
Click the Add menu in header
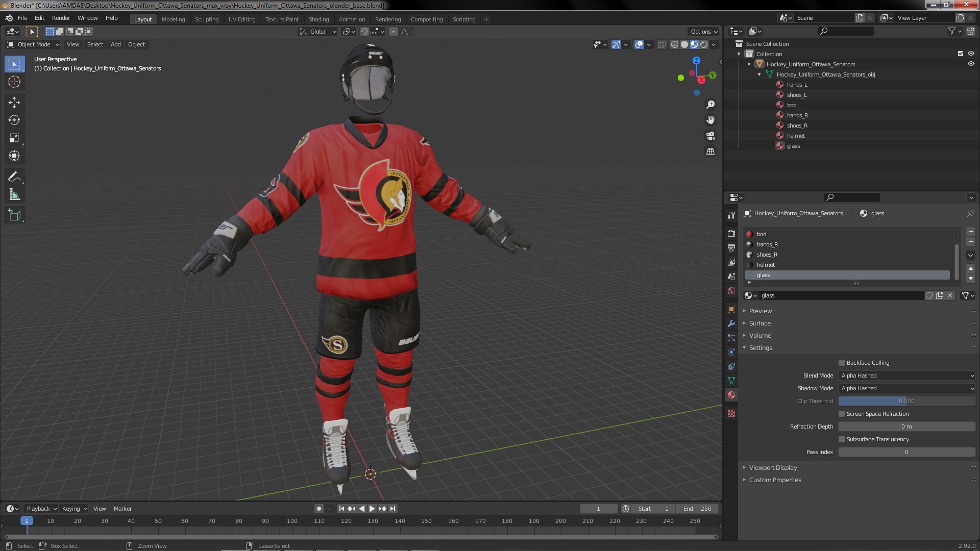click(115, 44)
